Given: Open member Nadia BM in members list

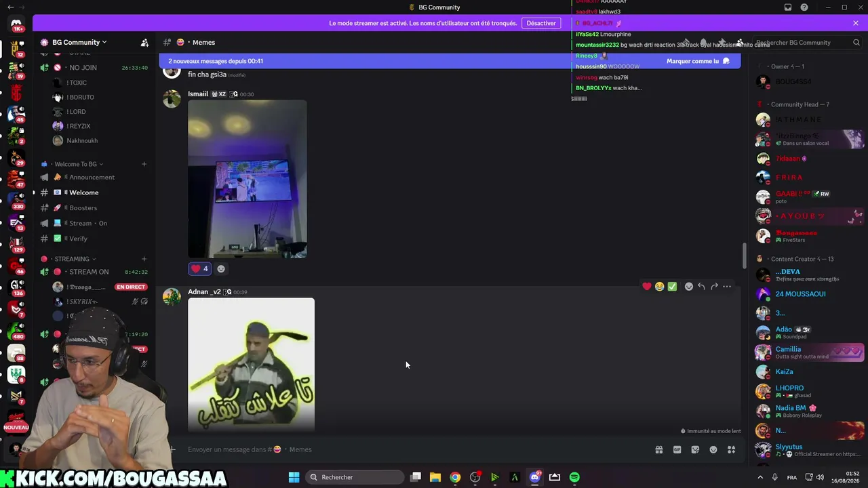Looking at the screenshot, I should click(810, 411).
